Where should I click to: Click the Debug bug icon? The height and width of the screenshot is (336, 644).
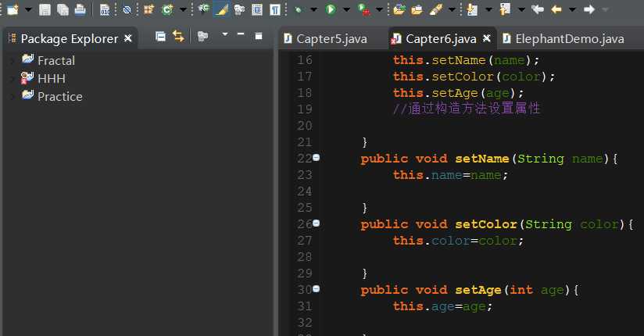[x=299, y=9]
